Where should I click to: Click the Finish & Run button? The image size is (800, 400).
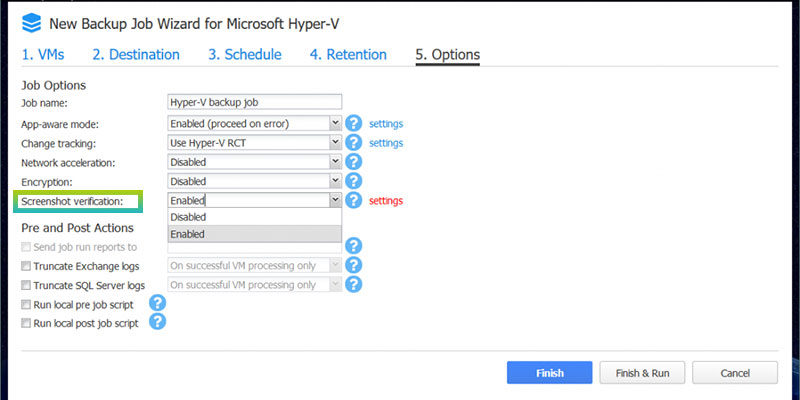point(642,372)
